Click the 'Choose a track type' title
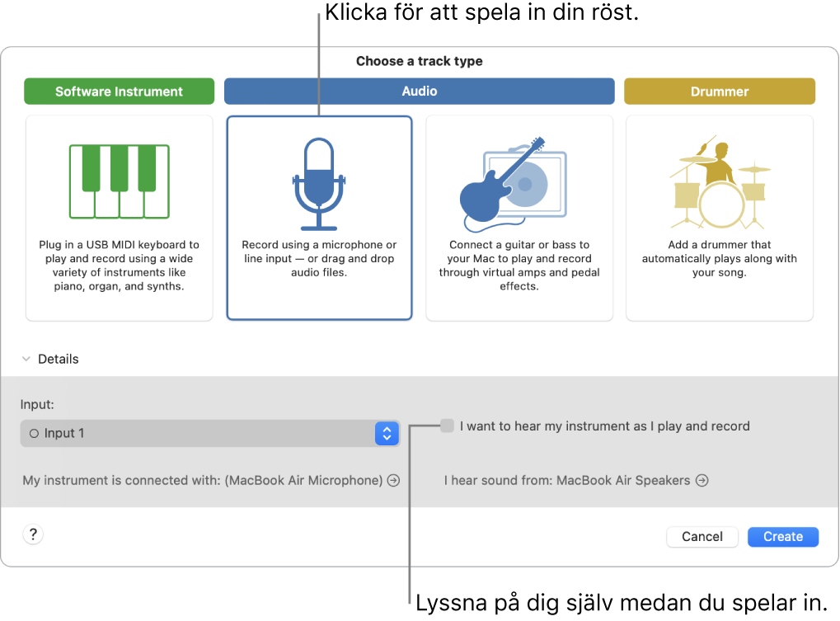Viewport: 840px width, 621px height. pos(420,61)
